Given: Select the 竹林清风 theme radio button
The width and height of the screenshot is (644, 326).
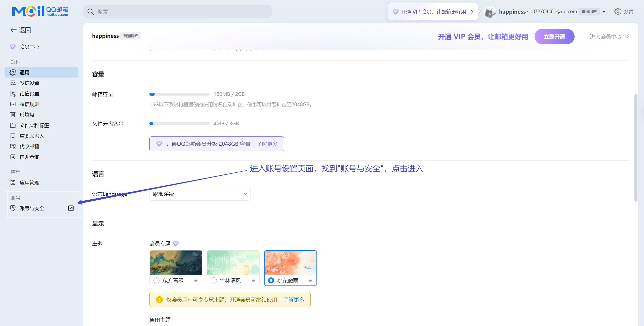Looking at the screenshot, I should 214,280.
